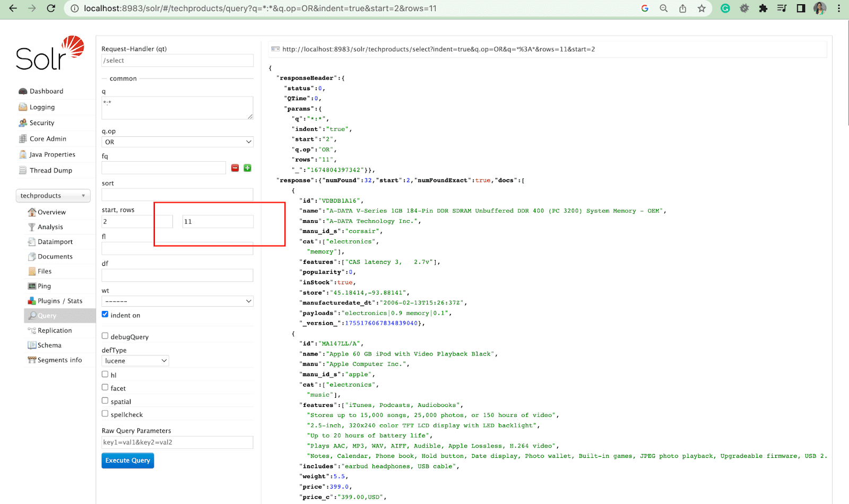849x504 pixels.
Task: Open the generated select request URL link
Action: click(438, 49)
